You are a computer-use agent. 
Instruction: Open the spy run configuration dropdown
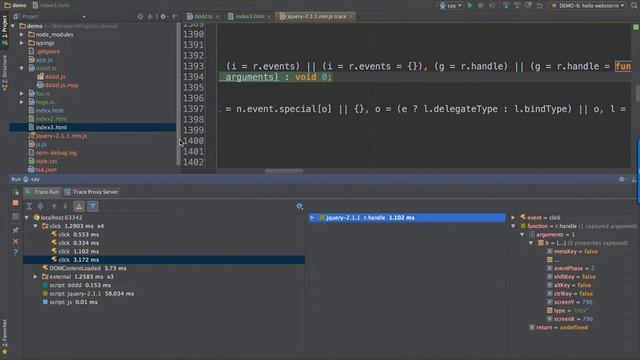pos(451,5)
